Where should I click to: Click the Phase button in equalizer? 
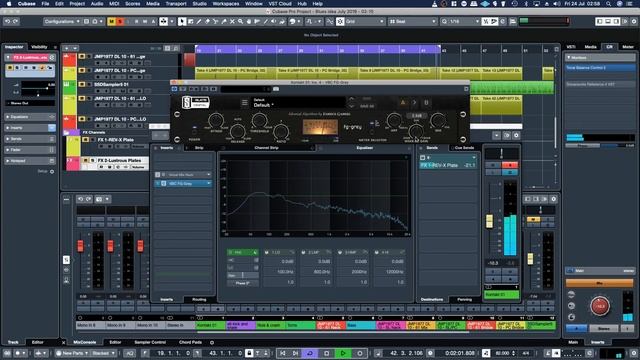[242, 283]
